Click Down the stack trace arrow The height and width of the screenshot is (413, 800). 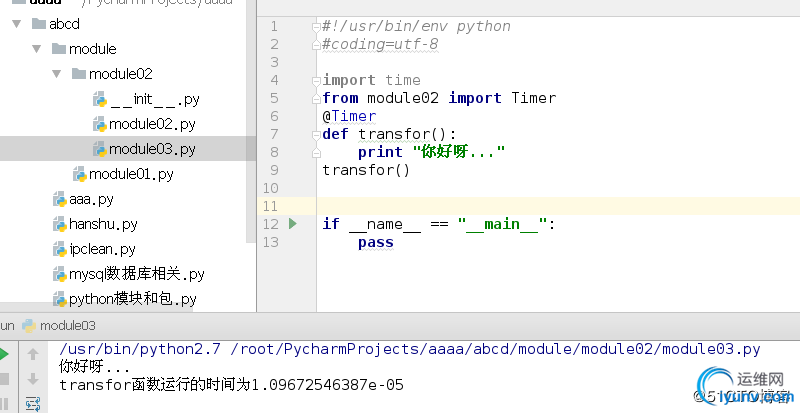[x=33, y=379]
